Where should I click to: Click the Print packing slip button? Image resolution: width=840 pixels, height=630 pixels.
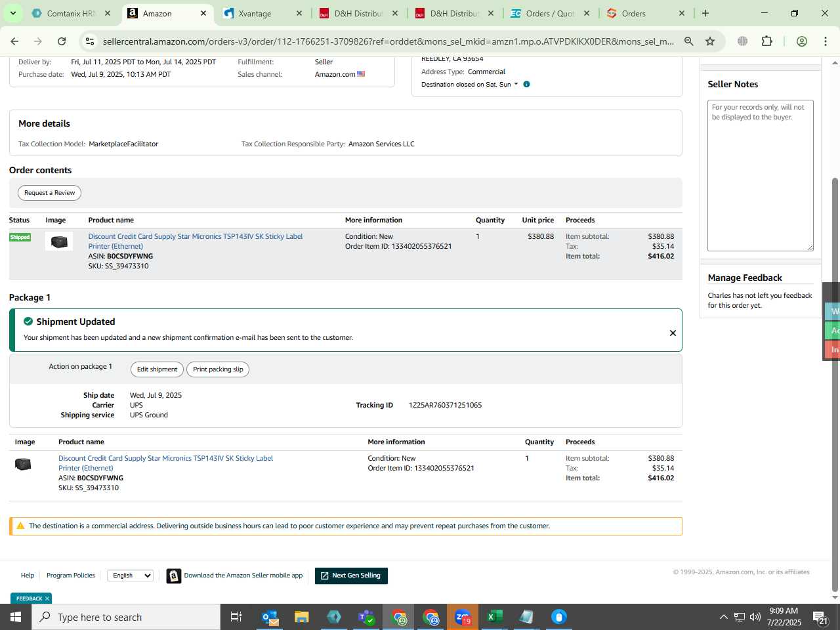pyautogui.click(x=218, y=369)
